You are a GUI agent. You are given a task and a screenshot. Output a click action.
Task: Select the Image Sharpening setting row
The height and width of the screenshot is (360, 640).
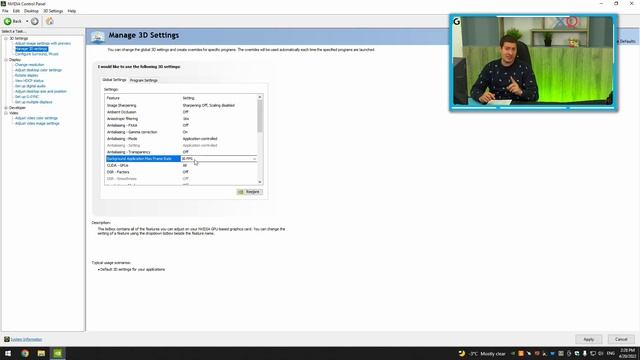point(182,105)
